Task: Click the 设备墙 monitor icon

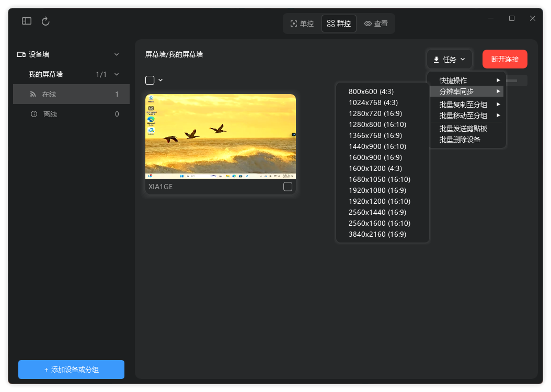Action: tap(21, 54)
